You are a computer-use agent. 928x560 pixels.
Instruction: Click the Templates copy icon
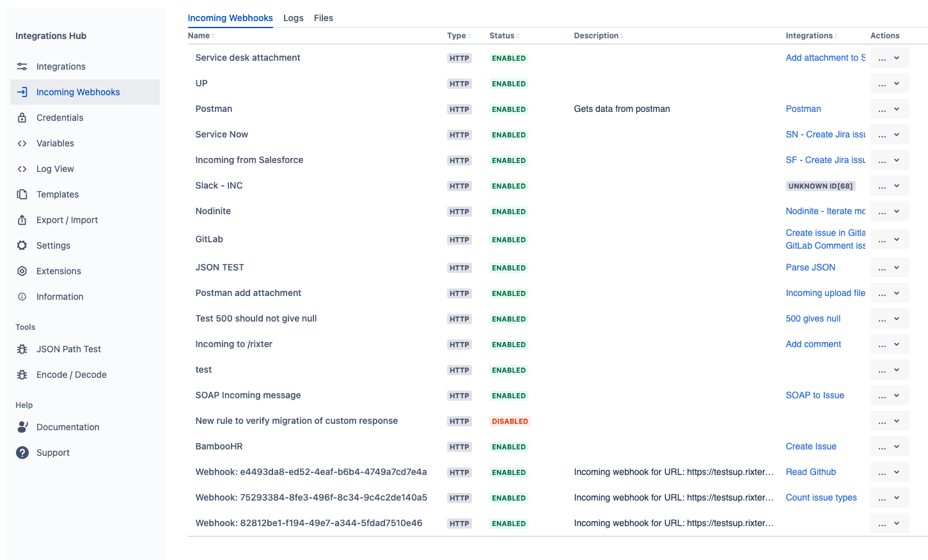click(x=22, y=194)
